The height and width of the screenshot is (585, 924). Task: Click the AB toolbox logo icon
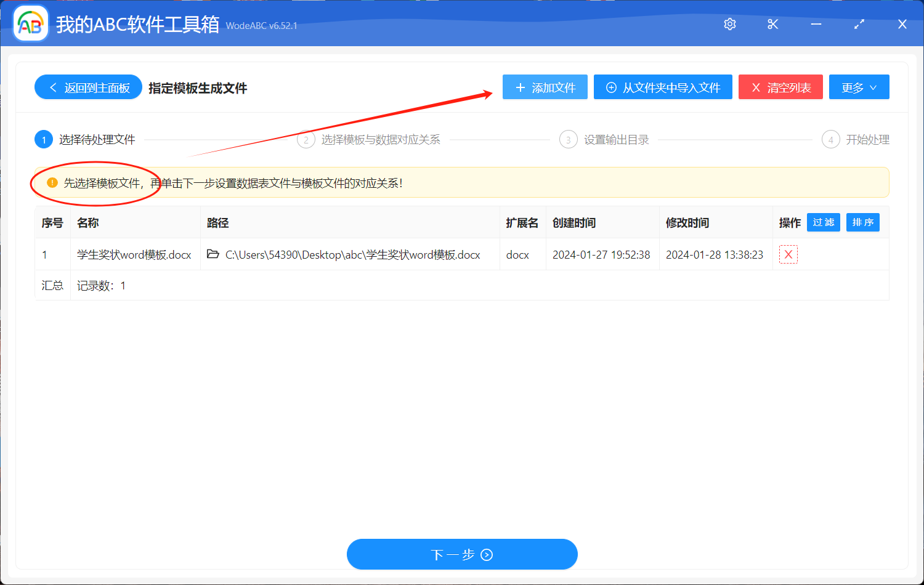point(30,23)
